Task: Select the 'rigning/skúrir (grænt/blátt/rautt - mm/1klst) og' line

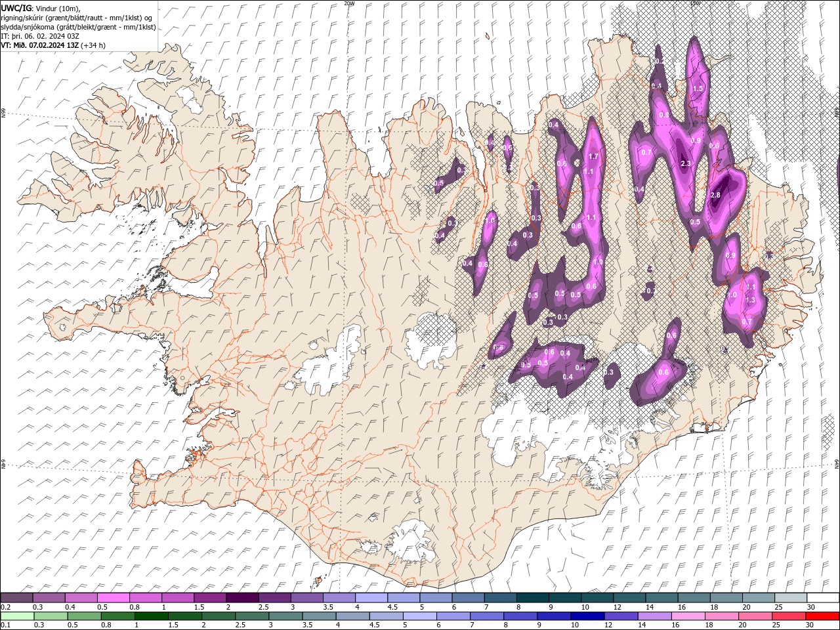Action: point(77,18)
